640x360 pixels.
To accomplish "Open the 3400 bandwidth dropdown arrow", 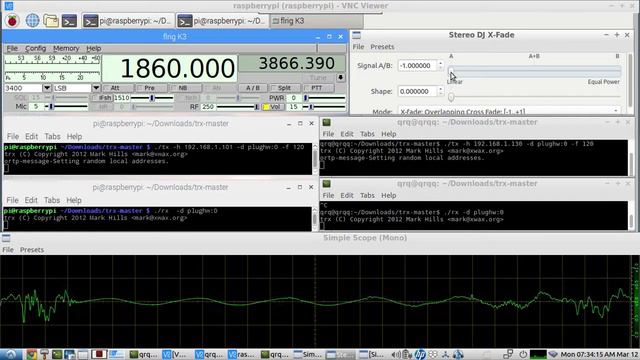I will click(47, 88).
